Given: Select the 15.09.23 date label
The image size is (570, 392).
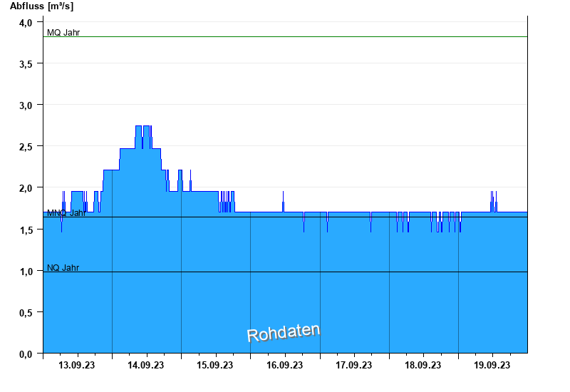Looking at the screenshot, I should (x=216, y=366).
